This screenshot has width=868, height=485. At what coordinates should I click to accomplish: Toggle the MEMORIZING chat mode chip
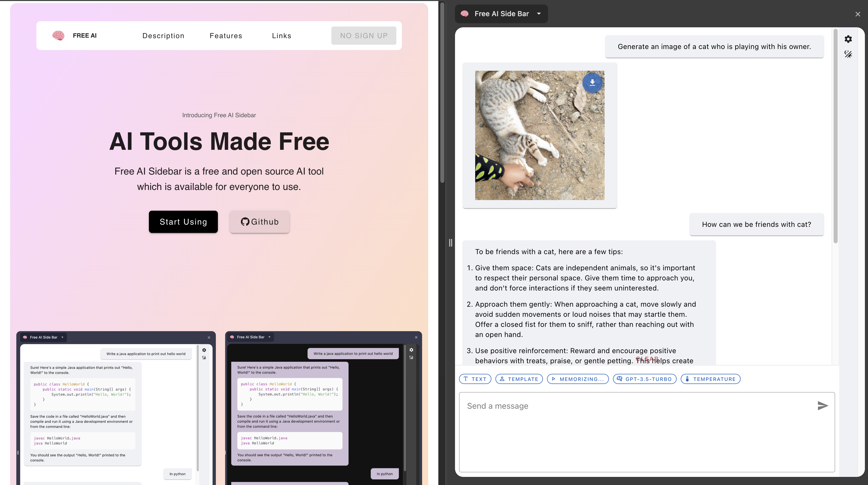pos(578,379)
